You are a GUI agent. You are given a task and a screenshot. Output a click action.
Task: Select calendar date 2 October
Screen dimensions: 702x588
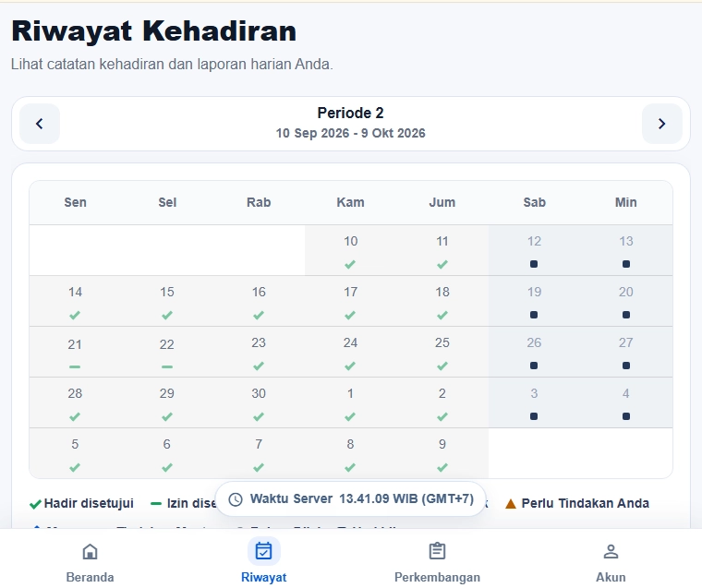[x=442, y=402]
